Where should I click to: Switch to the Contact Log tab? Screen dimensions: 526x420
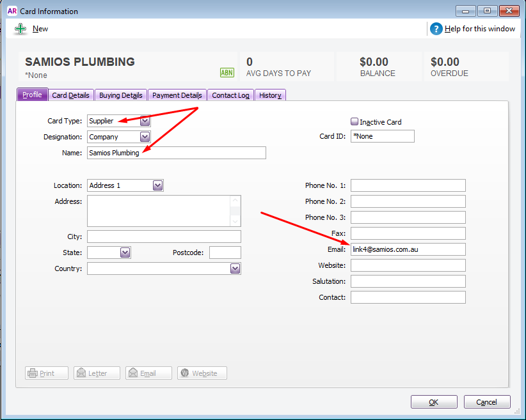(230, 95)
